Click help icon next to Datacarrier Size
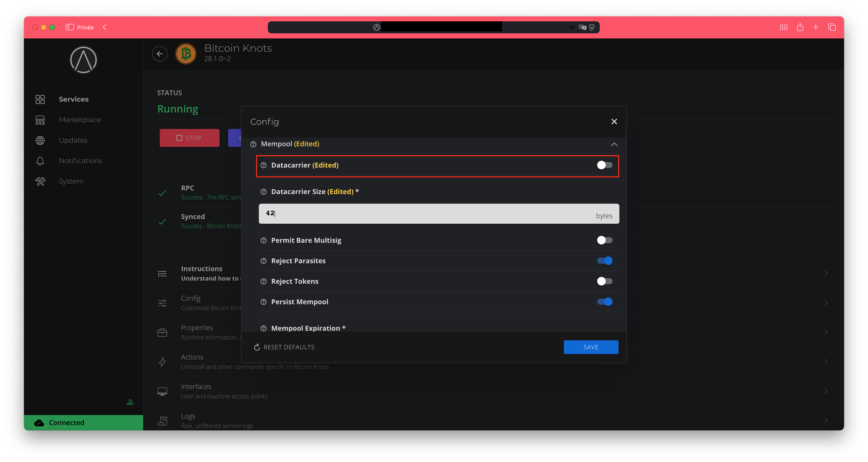 pos(264,192)
